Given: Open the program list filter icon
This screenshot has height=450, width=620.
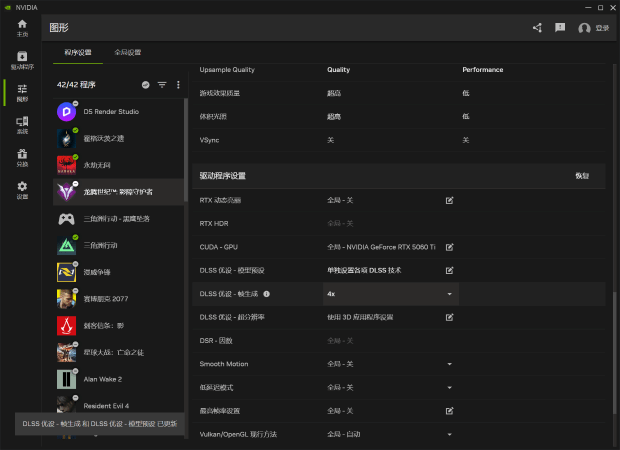Looking at the screenshot, I should [x=162, y=85].
